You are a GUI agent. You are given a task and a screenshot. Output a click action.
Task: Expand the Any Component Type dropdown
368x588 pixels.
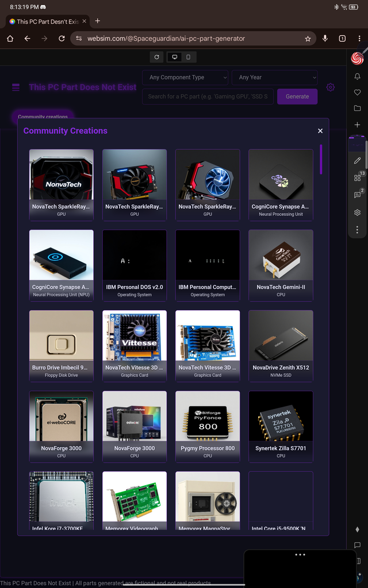pos(185,78)
